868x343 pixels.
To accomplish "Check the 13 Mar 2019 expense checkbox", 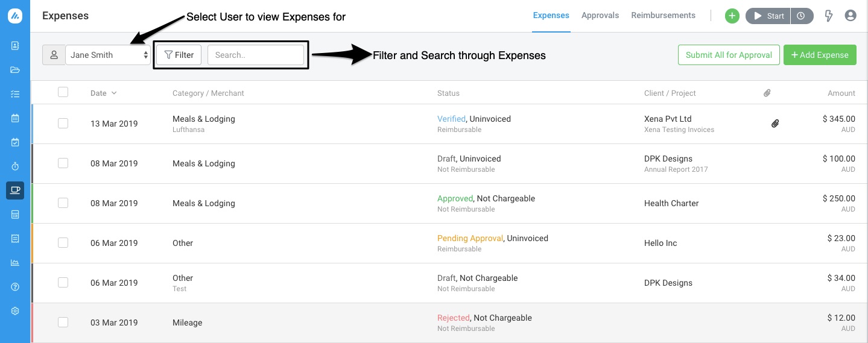I will click(63, 123).
